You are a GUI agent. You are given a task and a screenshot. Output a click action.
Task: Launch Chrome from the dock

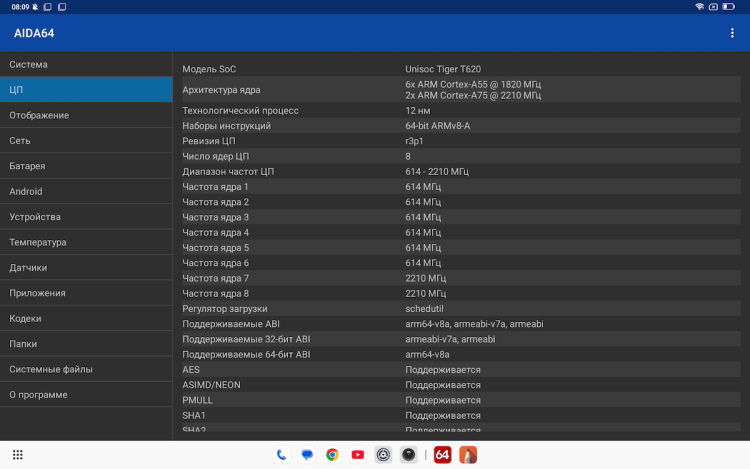click(x=332, y=455)
